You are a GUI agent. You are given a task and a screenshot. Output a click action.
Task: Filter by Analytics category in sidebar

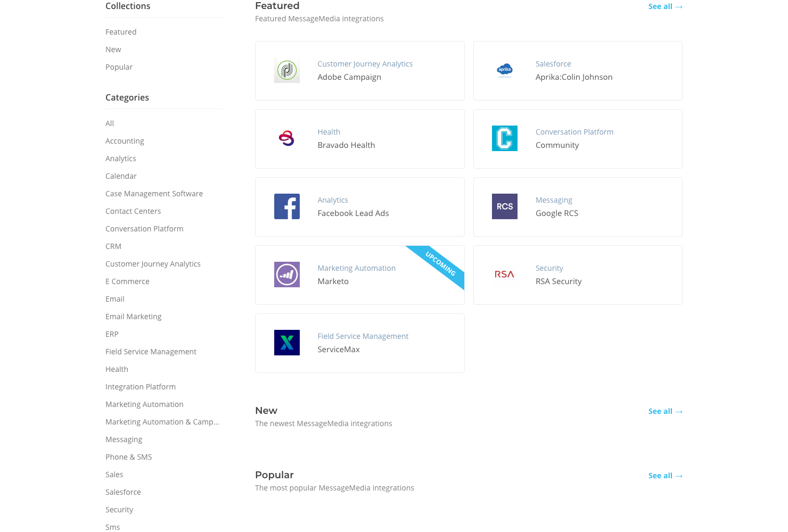coord(121,159)
